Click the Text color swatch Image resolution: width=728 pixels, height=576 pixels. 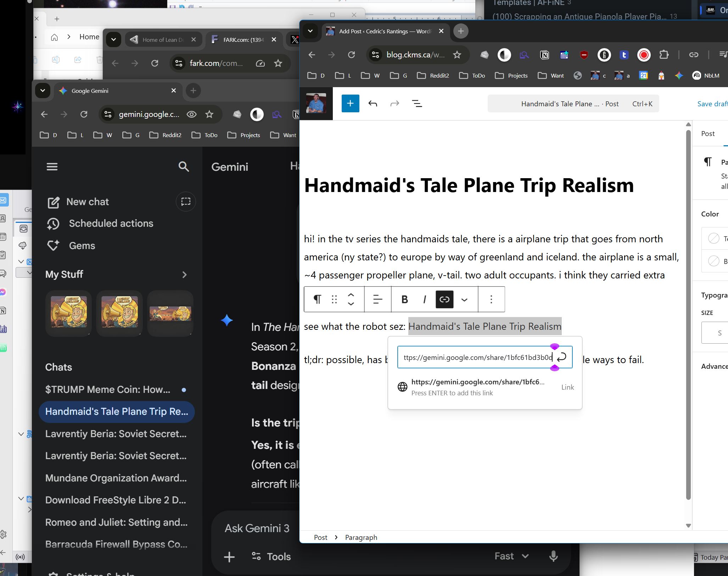click(713, 238)
